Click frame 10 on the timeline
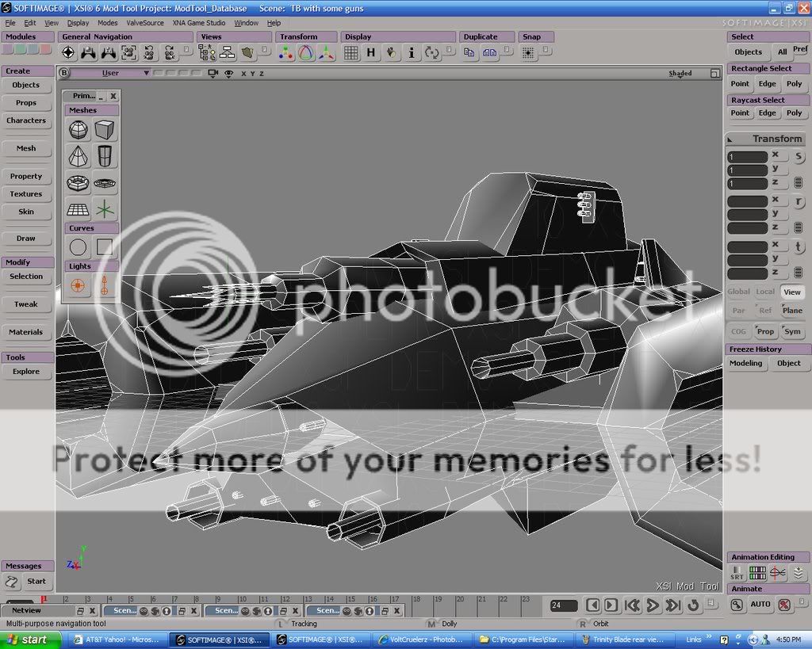812x649 pixels. point(243,600)
